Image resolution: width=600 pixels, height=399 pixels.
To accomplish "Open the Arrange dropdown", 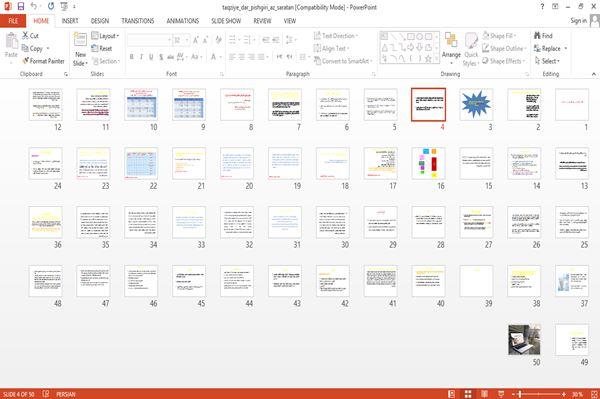I will (x=451, y=48).
